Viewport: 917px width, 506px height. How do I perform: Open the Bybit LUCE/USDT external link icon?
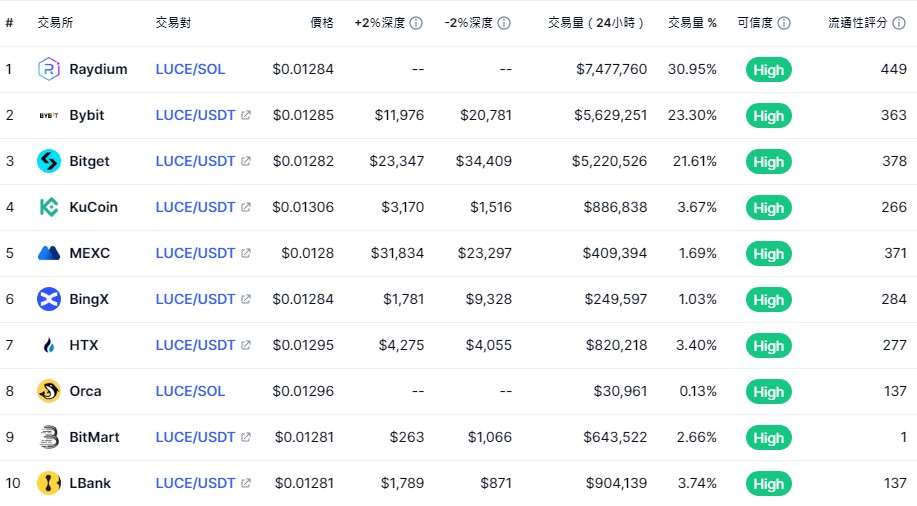pos(246,115)
